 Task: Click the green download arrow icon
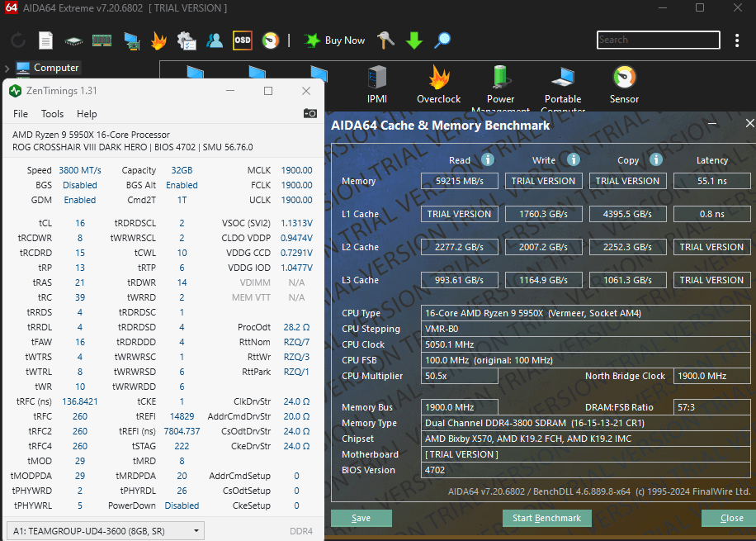click(x=414, y=40)
